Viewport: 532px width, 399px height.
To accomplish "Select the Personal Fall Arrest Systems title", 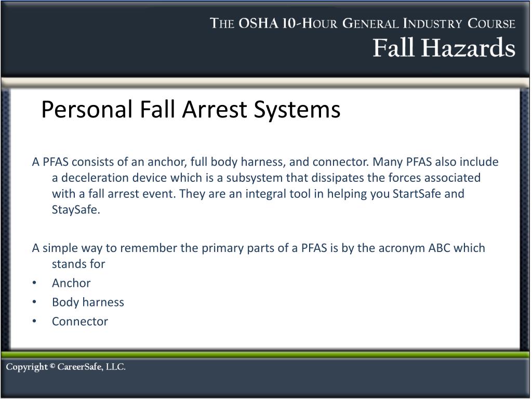I will pyautogui.click(x=191, y=109).
